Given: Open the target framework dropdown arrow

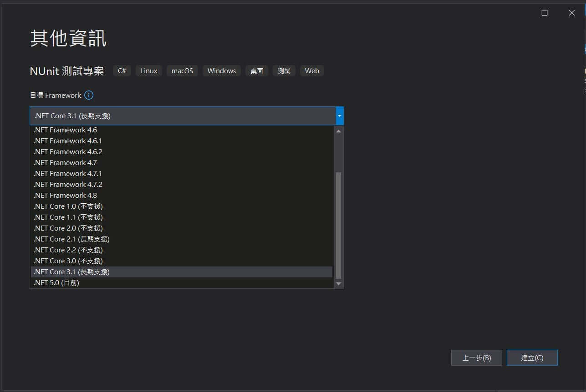Looking at the screenshot, I should tap(340, 116).
